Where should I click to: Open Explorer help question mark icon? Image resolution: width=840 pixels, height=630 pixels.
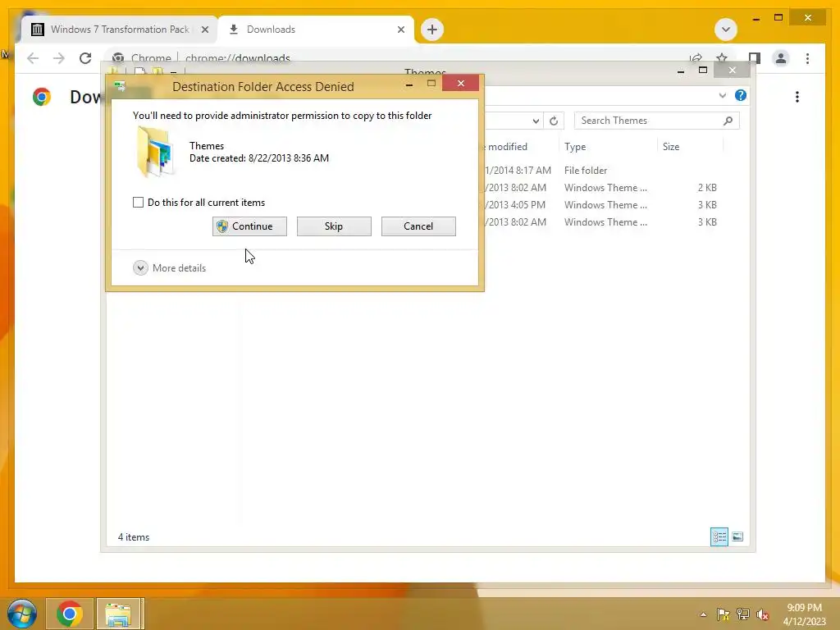(x=741, y=95)
